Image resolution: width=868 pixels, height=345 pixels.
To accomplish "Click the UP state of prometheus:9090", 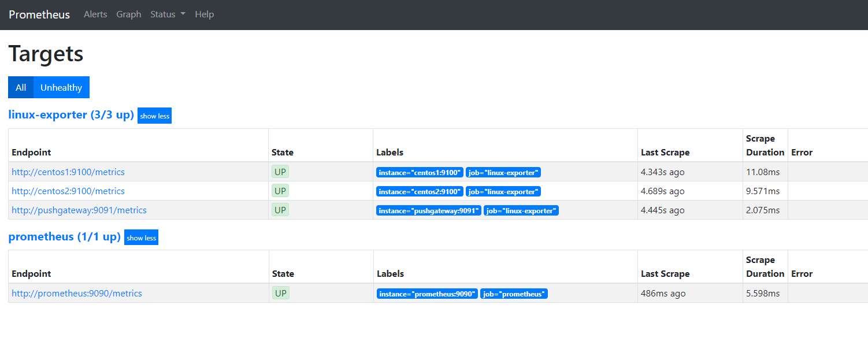I will click(x=280, y=293).
